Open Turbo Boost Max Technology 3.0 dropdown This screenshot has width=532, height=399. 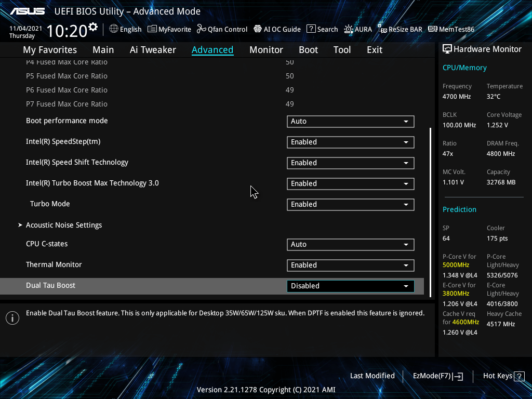click(x=351, y=183)
